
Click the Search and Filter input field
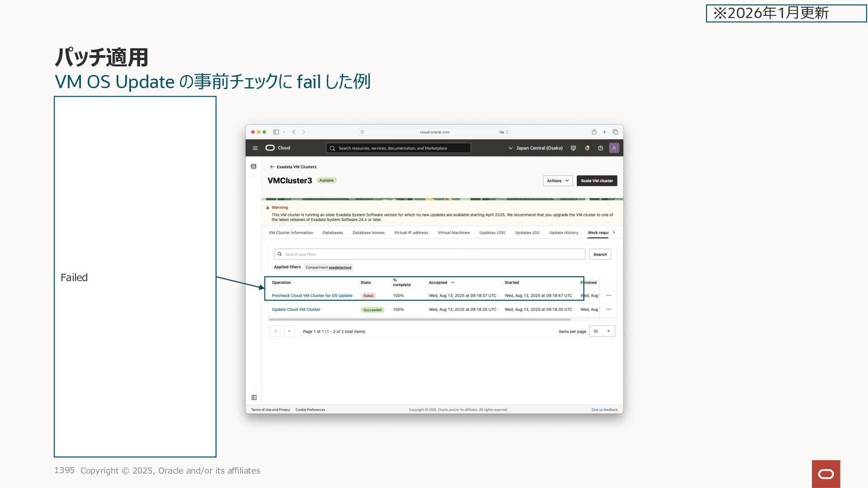tap(429, 254)
